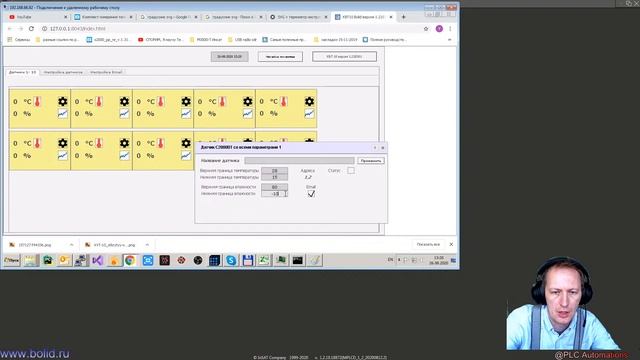Open Chrome three-dot menu
Viewport: 640px width, 360px height.
coord(450,29)
